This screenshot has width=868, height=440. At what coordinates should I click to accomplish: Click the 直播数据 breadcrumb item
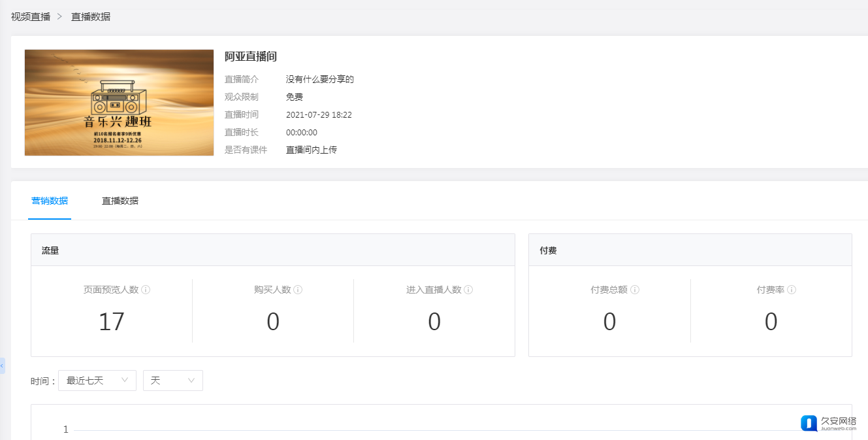pyautogui.click(x=91, y=16)
